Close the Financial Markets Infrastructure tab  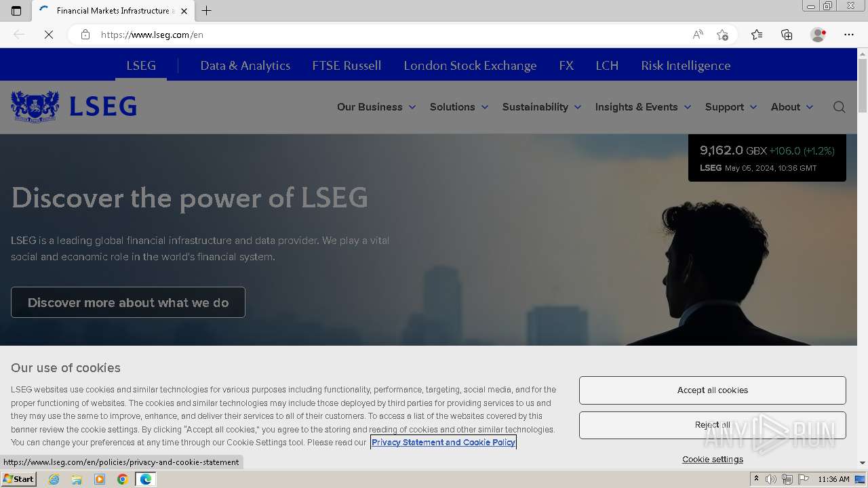[184, 11]
